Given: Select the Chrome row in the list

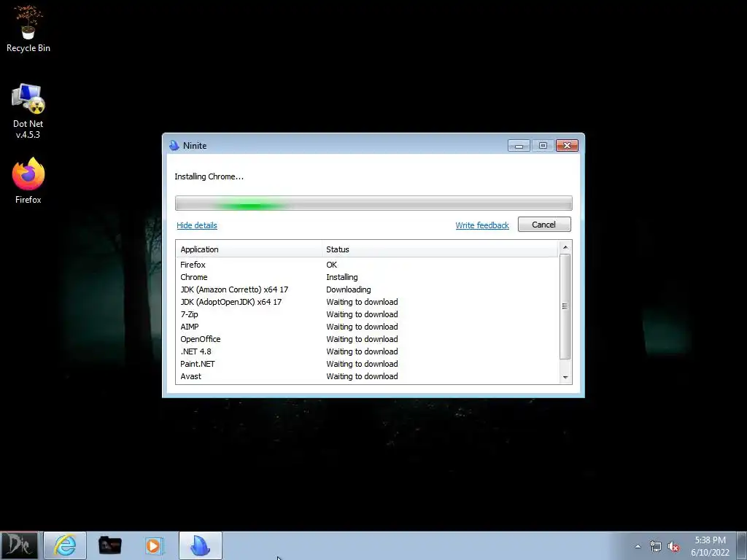Looking at the screenshot, I should pyautogui.click(x=367, y=277).
